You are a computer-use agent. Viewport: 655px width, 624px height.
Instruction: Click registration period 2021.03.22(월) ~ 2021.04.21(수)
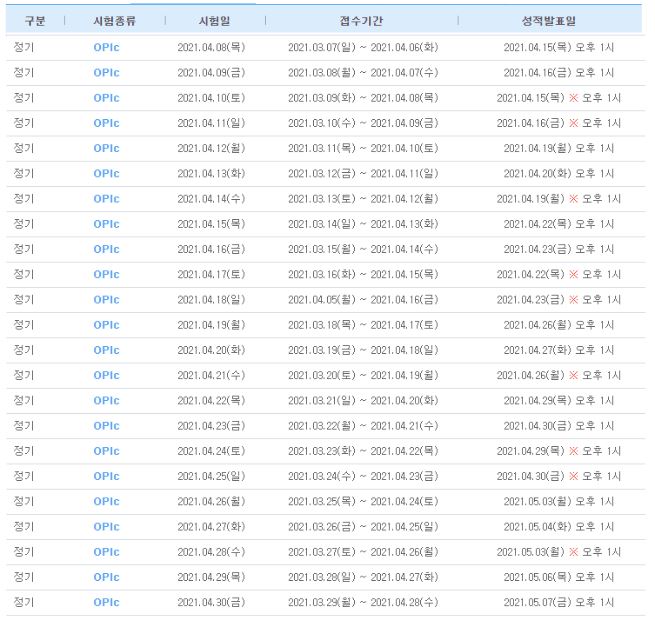(363, 426)
